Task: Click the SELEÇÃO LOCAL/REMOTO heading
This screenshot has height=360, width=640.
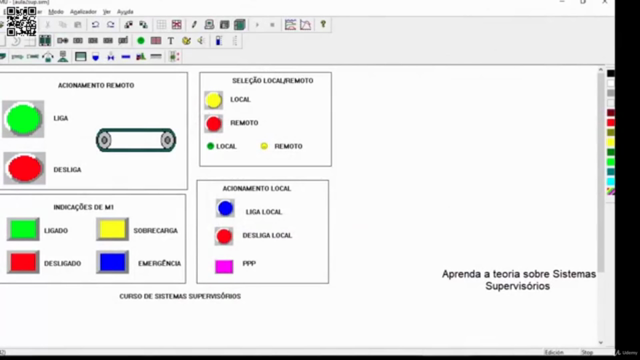Action: 273,81
